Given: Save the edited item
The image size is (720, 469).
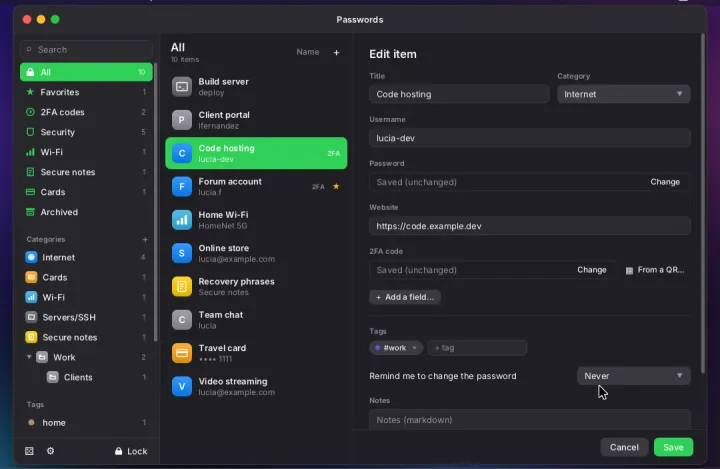Looking at the screenshot, I should (x=673, y=447).
